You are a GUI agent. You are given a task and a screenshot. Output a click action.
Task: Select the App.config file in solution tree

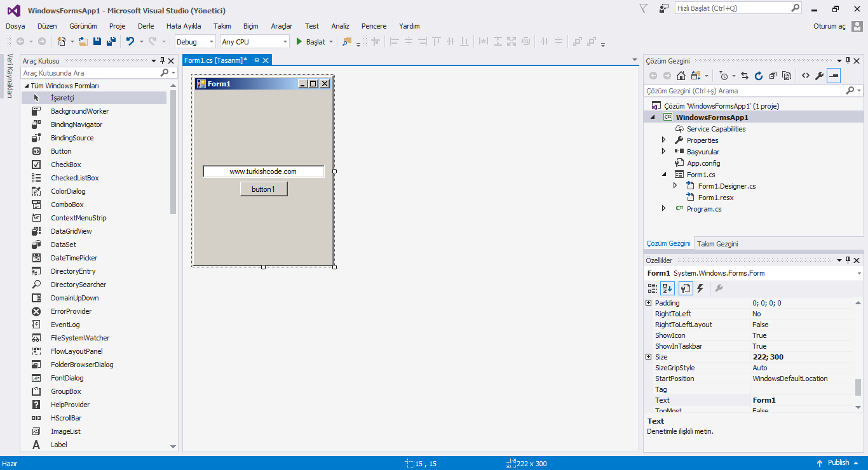point(703,163)
